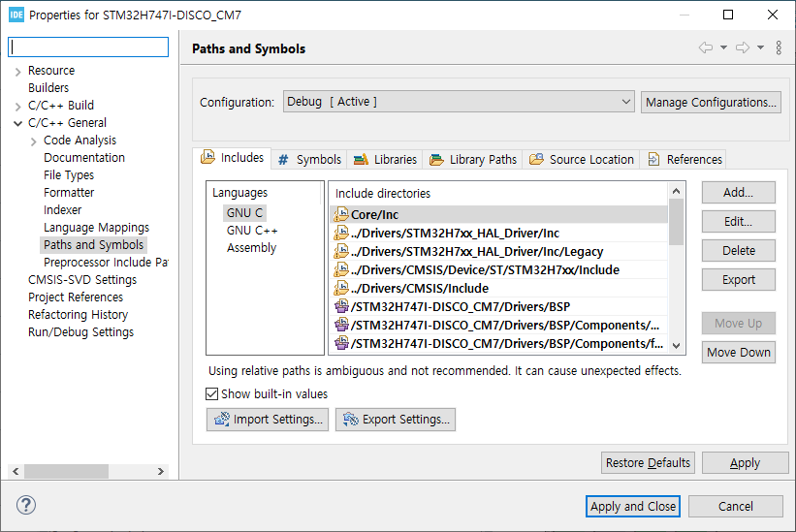Click the Edit... button

[x=738, y=222]
